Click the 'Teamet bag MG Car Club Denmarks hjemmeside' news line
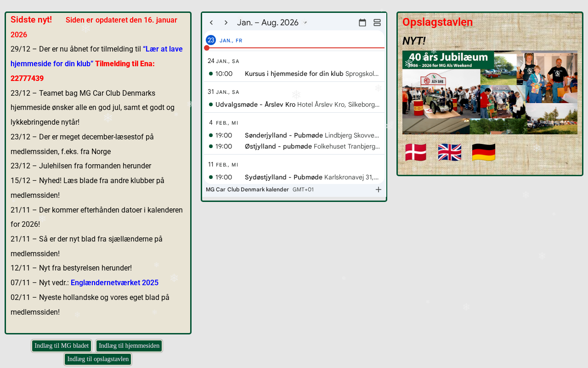Screen dimensions: 588x368 [92, 108]
